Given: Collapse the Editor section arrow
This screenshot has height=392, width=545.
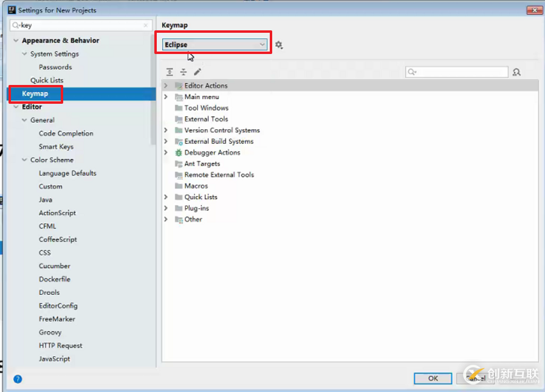Looking at the screenshot, I should pyautogui.click(x=16, y=107).
